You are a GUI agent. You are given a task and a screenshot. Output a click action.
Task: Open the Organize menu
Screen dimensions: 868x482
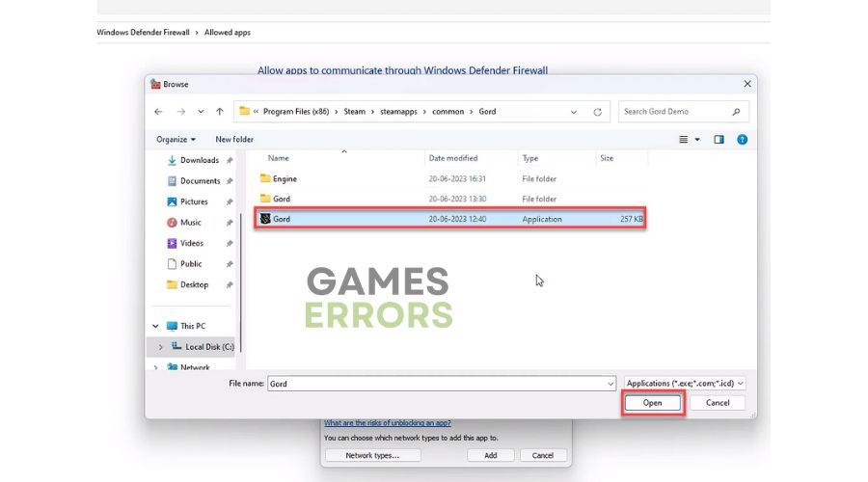click(x=176, y=140)
